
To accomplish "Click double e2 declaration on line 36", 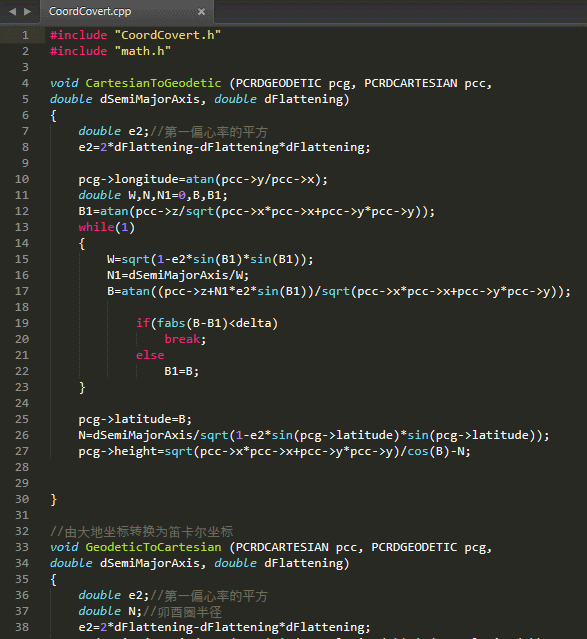I will click(114, 595).
